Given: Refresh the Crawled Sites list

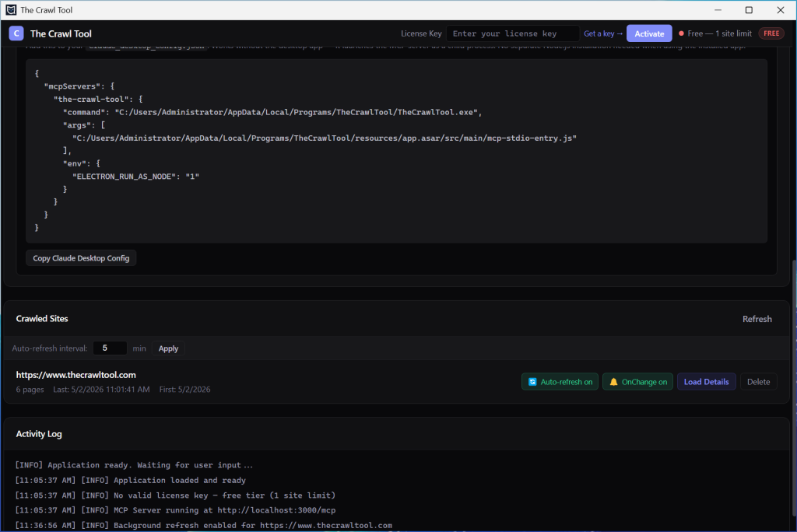Looking at the screenshot, I should [x=757, y=319].
